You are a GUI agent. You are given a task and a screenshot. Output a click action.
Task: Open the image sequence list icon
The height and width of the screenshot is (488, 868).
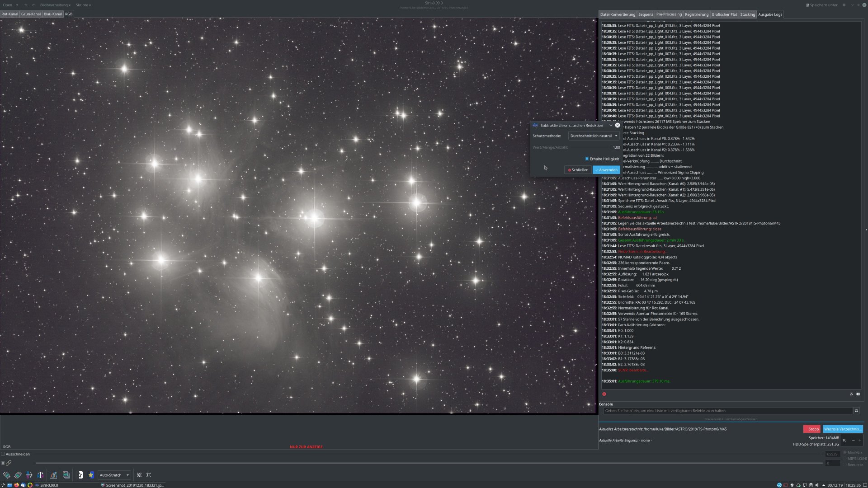66,475
